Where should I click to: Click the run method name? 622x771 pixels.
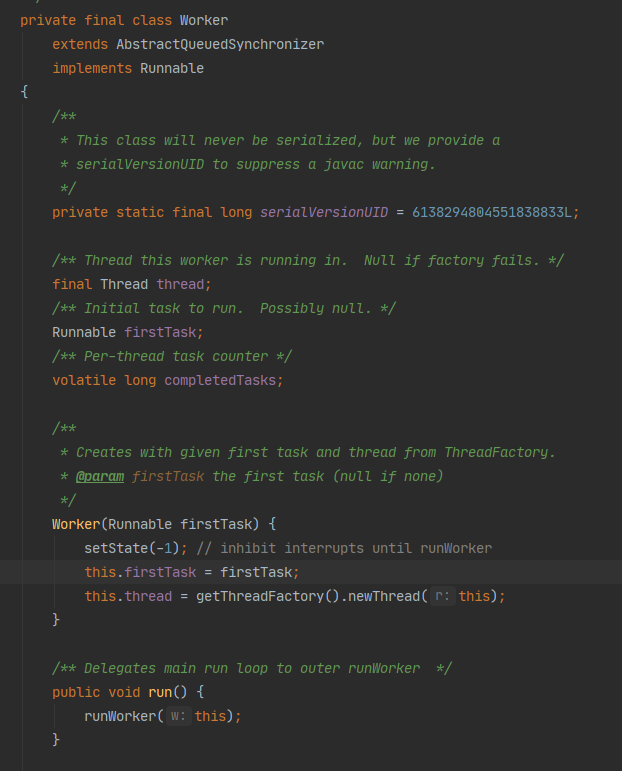tap(148, 692)
